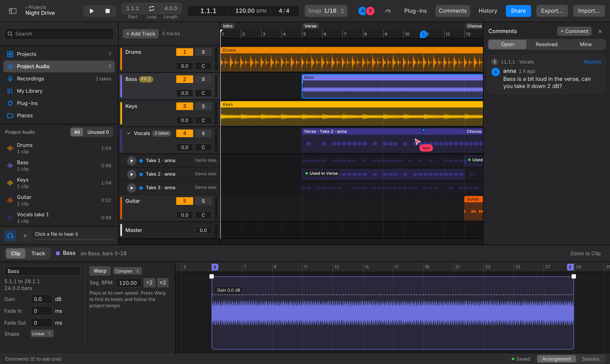Viewport: 610px width, 364px height.
Task: Stop playback with the Stop button
Action: 108,11
